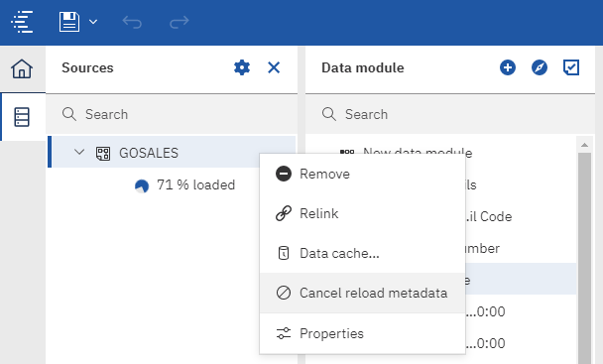
Task: Select the item ending in 'il Code'
Action: tap(489, 216)
